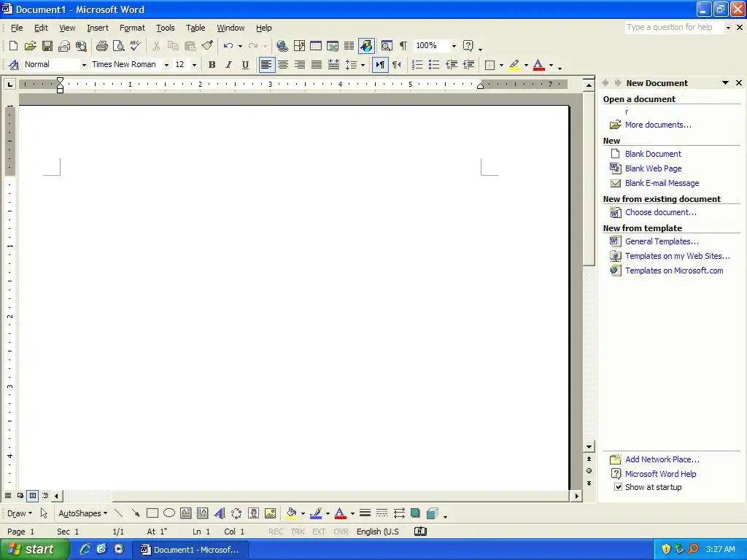Toggle Underline formatting
The image size is (747, 560).
[245, 65]
